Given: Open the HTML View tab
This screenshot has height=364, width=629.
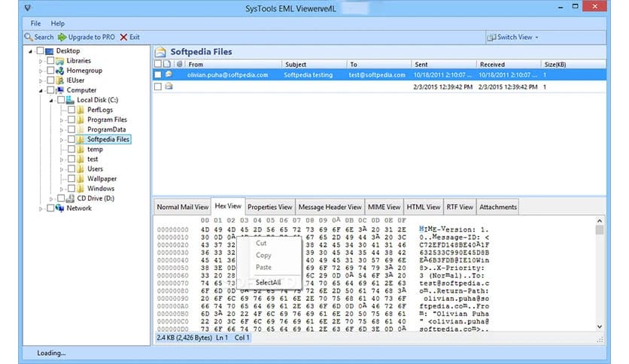Looking at the screenshot, I should [423, 207].
